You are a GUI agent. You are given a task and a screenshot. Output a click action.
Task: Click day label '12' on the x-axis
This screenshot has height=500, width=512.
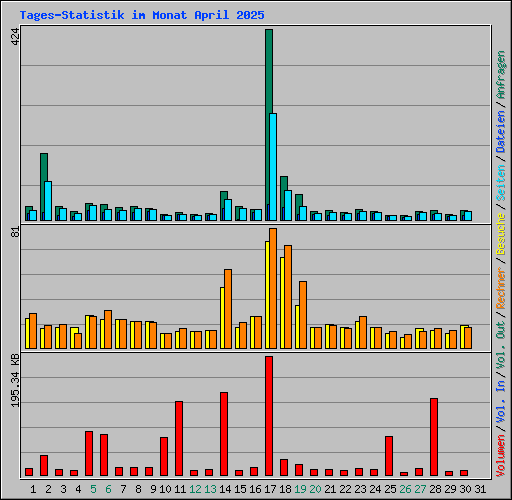[195, 489]
